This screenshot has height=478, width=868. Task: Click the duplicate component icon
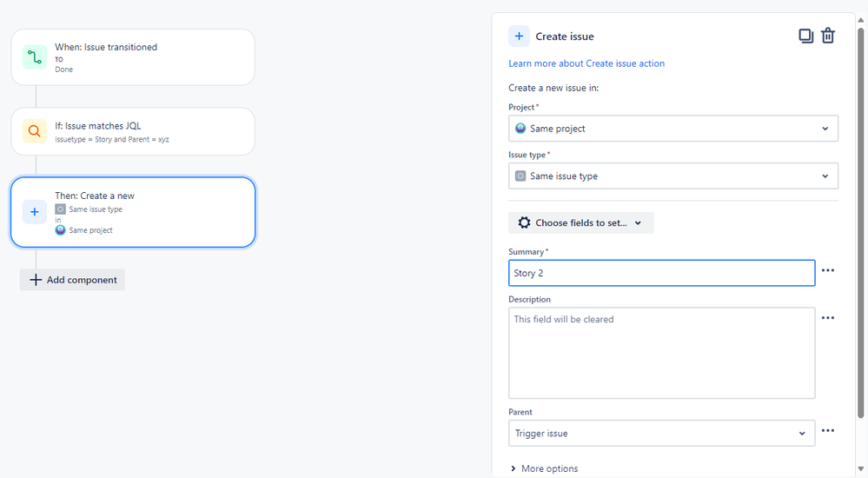pyautogui.click(x=805, y=36)
